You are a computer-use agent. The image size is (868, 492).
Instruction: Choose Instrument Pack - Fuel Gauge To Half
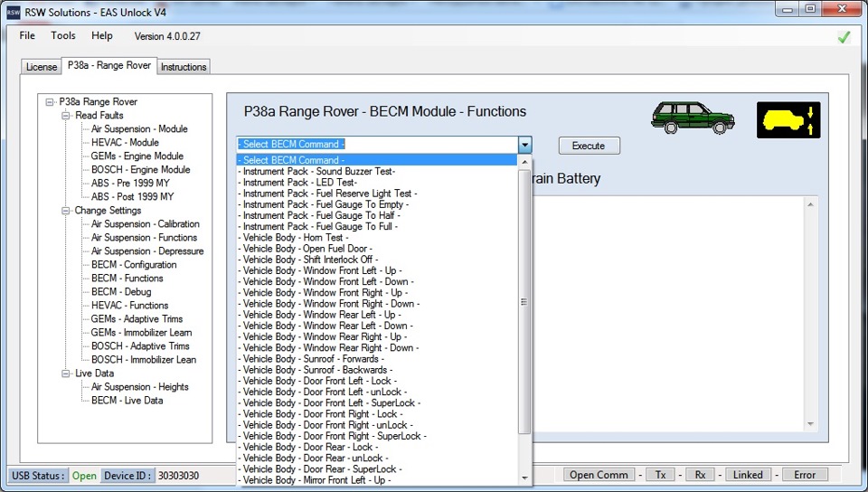pos(377,216)
